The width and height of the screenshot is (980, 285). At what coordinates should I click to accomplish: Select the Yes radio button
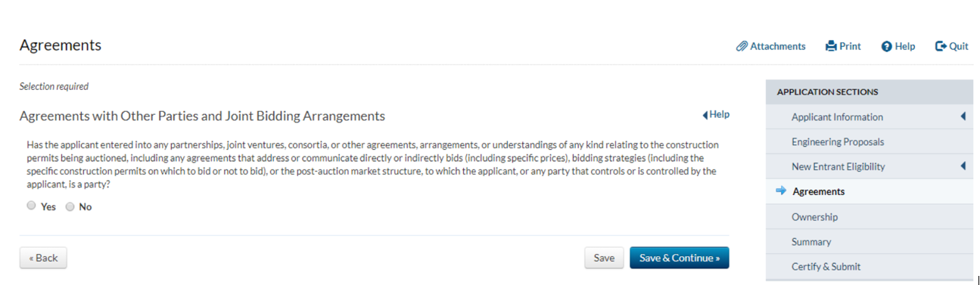pyautogui.click(x=31, y=206)
